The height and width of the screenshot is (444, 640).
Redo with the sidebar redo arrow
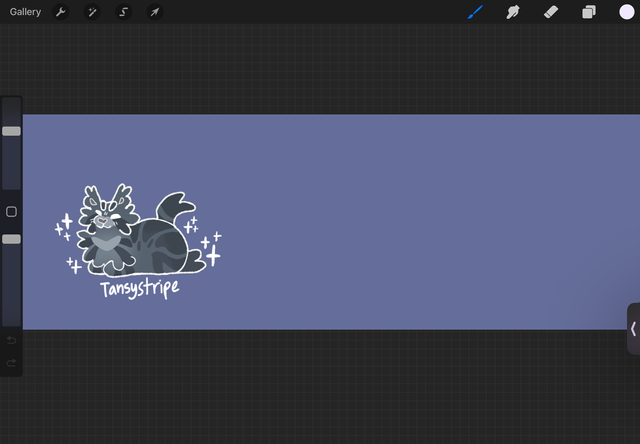point(11,363)
